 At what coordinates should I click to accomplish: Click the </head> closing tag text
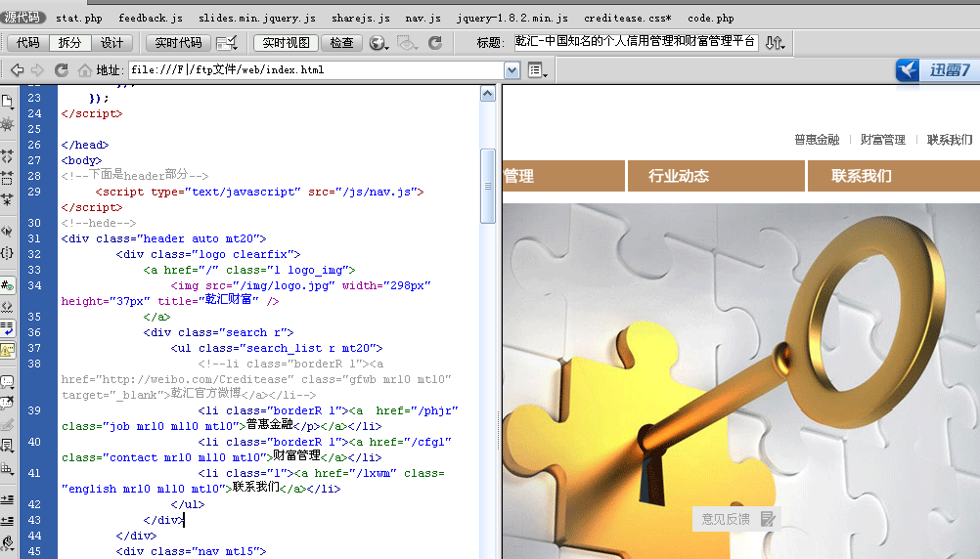click(x=85, y=145)
